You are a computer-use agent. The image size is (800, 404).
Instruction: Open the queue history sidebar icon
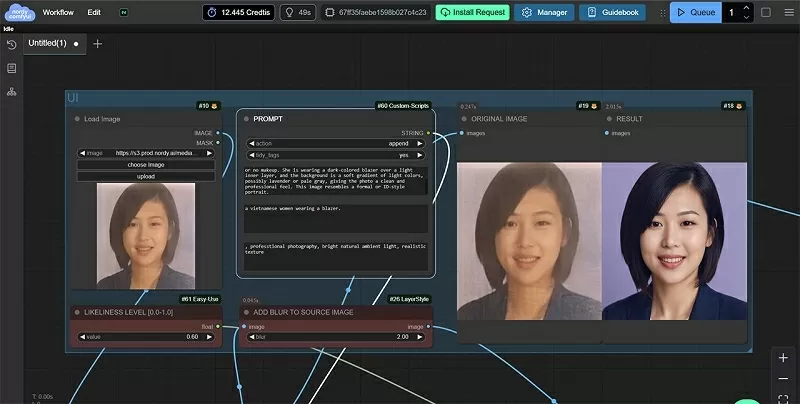point(11,45)
